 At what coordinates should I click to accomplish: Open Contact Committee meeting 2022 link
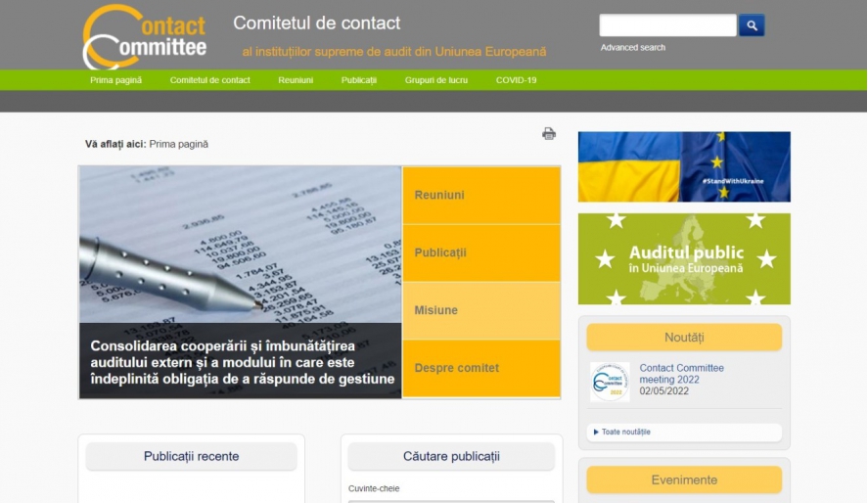[x=681, y=374]
